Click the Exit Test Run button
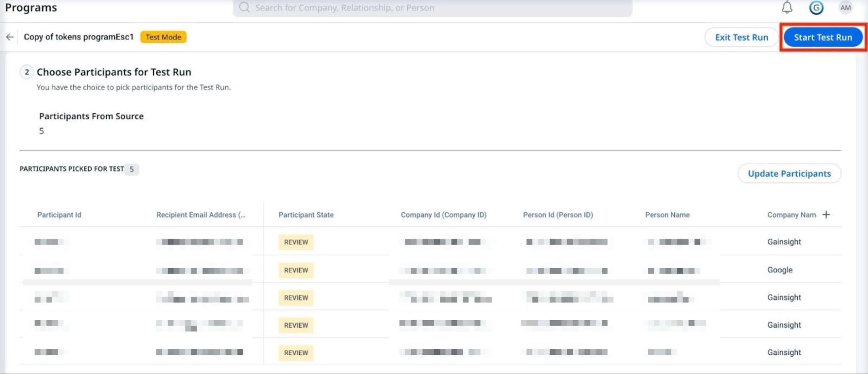 pyautogui.click(x=741, y=37)
